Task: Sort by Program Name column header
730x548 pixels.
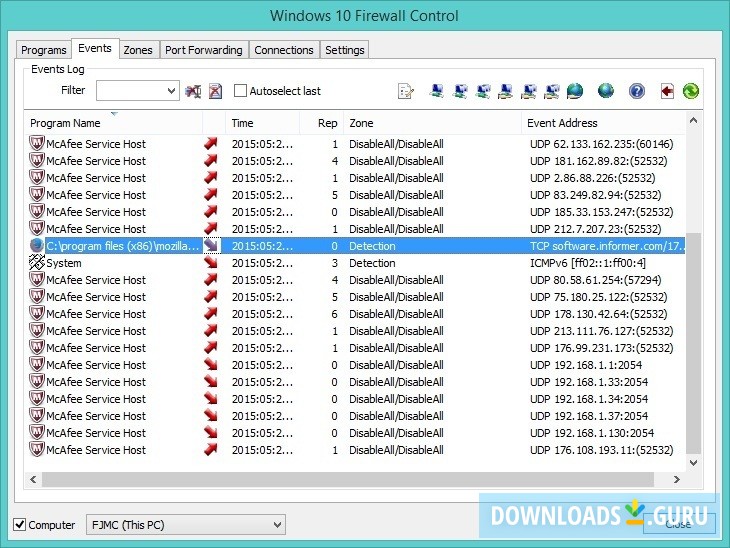Action: point(114,123)
